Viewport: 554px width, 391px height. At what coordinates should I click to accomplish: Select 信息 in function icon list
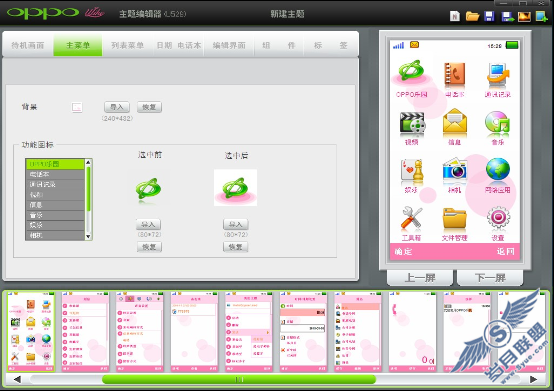tap(55, 205)
